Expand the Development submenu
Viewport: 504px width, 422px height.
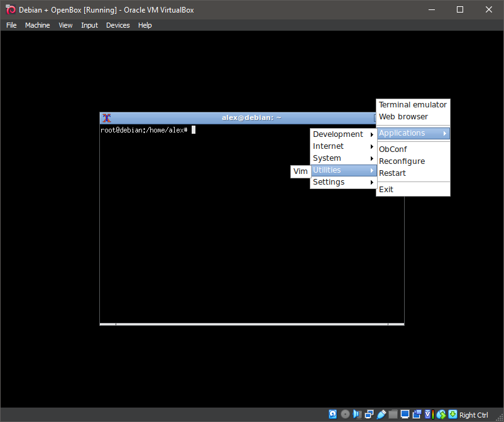click(x=338, y=134)
